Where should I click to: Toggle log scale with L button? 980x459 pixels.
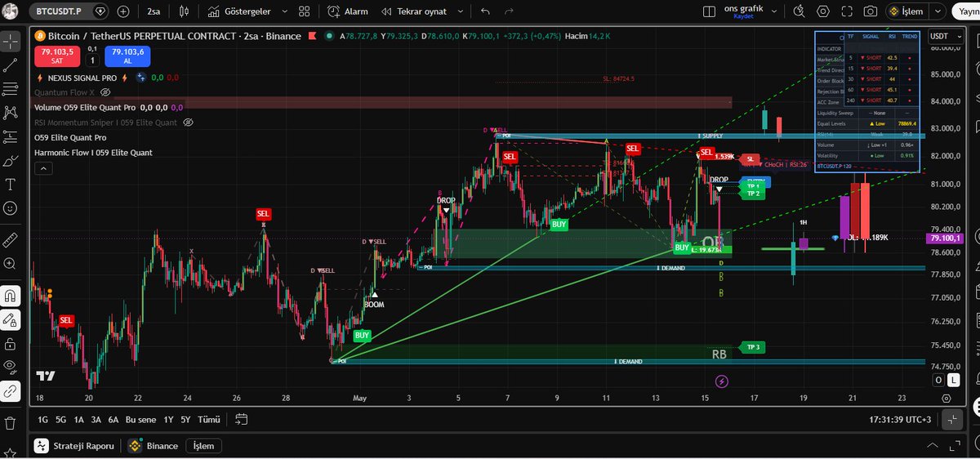953,380
